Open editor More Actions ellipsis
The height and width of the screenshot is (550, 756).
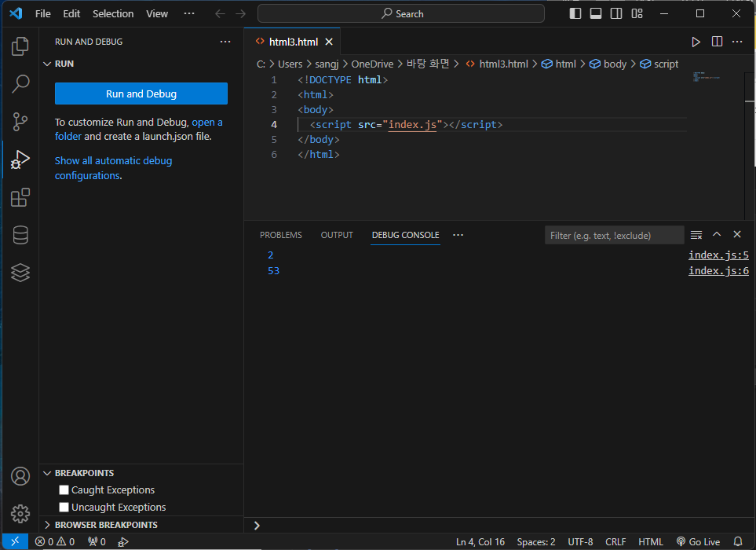tap(737, 42)
